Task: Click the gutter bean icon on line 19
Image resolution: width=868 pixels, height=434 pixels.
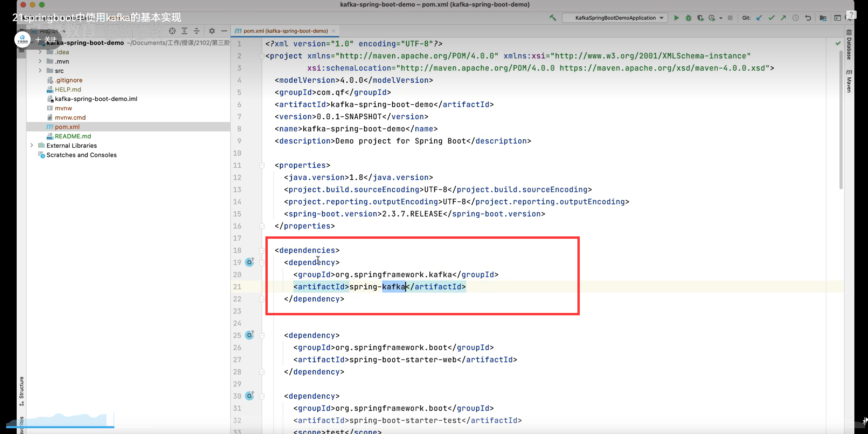Action: click(x=250, y=262)
